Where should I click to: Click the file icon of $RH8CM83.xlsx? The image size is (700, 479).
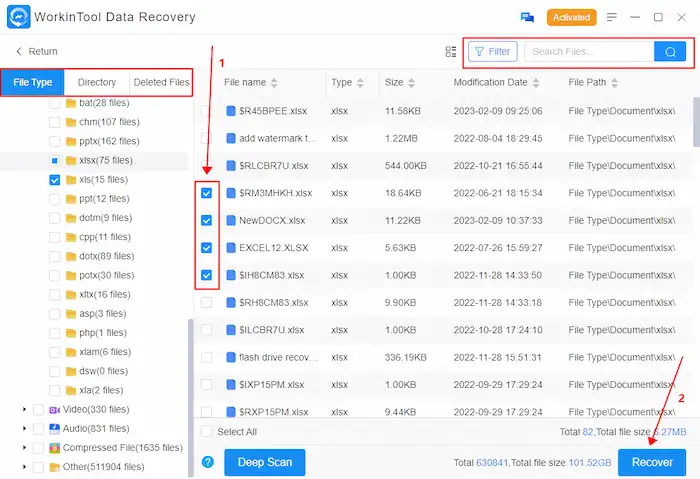[x=231, y=303]
